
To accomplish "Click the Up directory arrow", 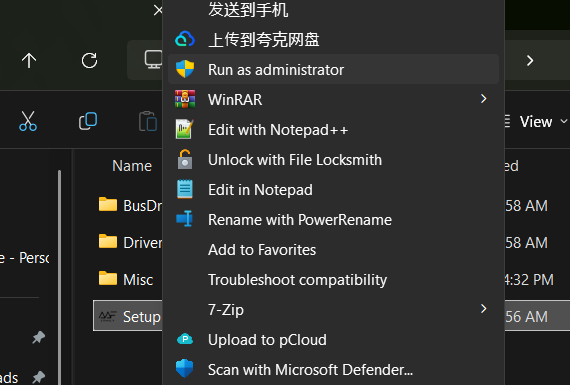I will coord(29,60).
